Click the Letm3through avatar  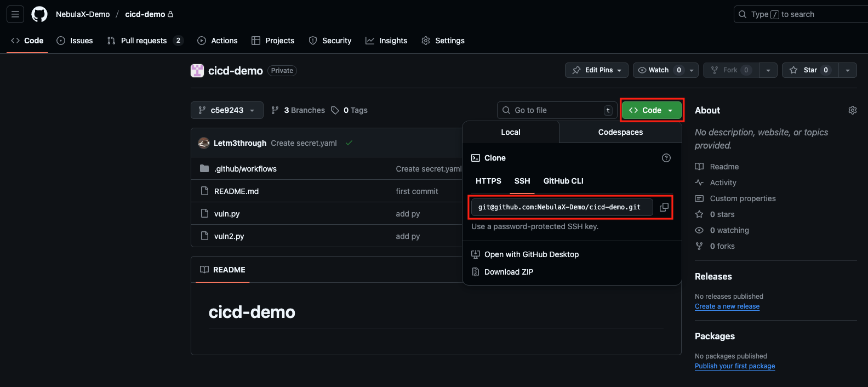[204, 143]
